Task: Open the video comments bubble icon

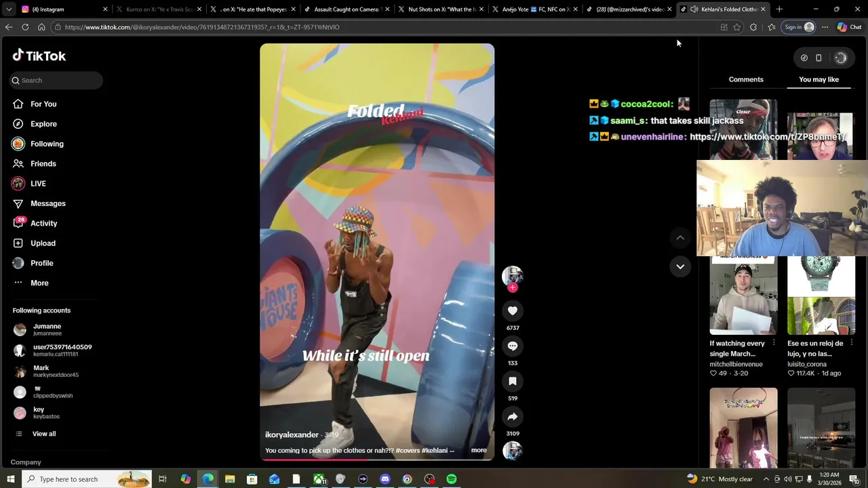Action: [x=513, y=346]
